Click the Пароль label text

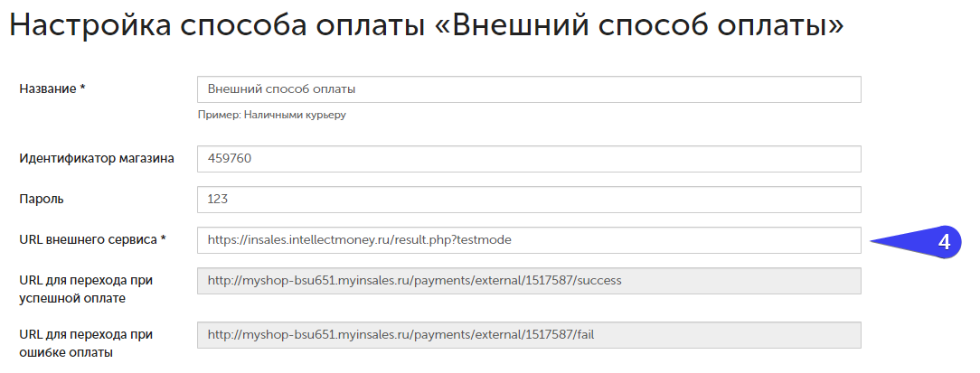tap(42, 200)
